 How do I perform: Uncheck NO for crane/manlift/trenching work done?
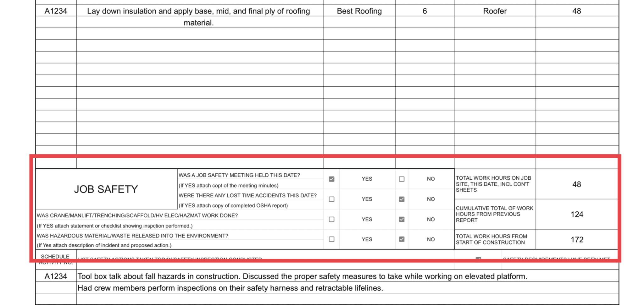tap(402, 220)
